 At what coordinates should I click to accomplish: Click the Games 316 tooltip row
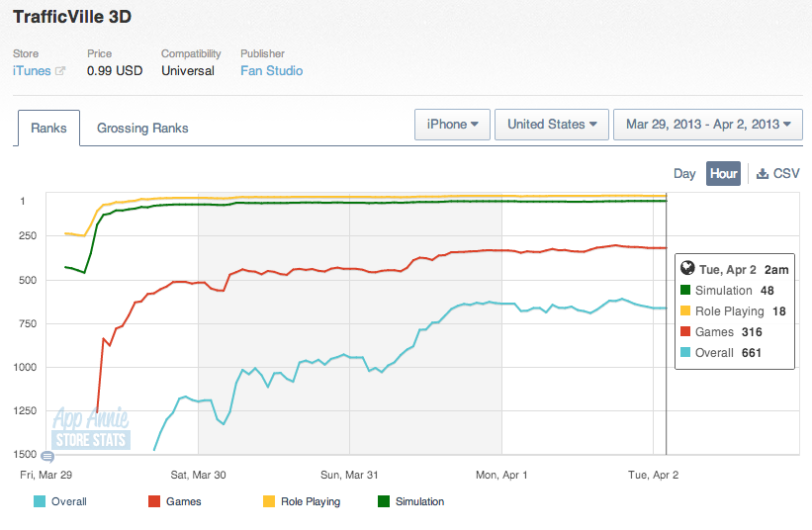point(721,332)
